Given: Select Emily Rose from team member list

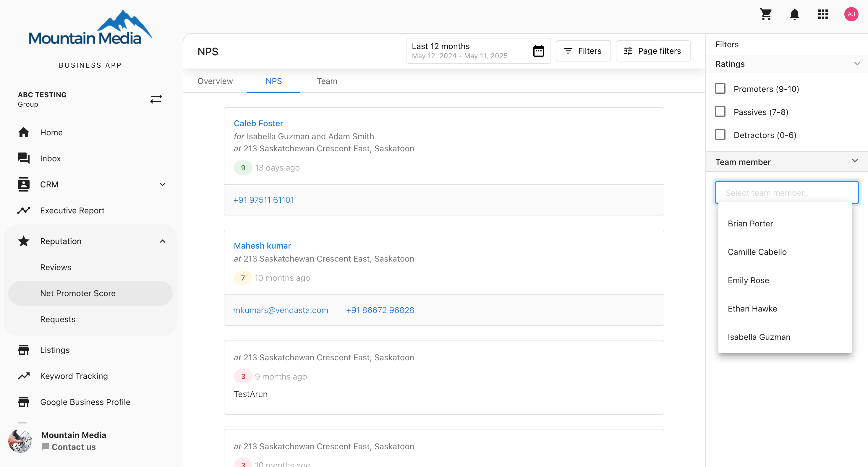Looking at the screenshot, I should 785,280.
